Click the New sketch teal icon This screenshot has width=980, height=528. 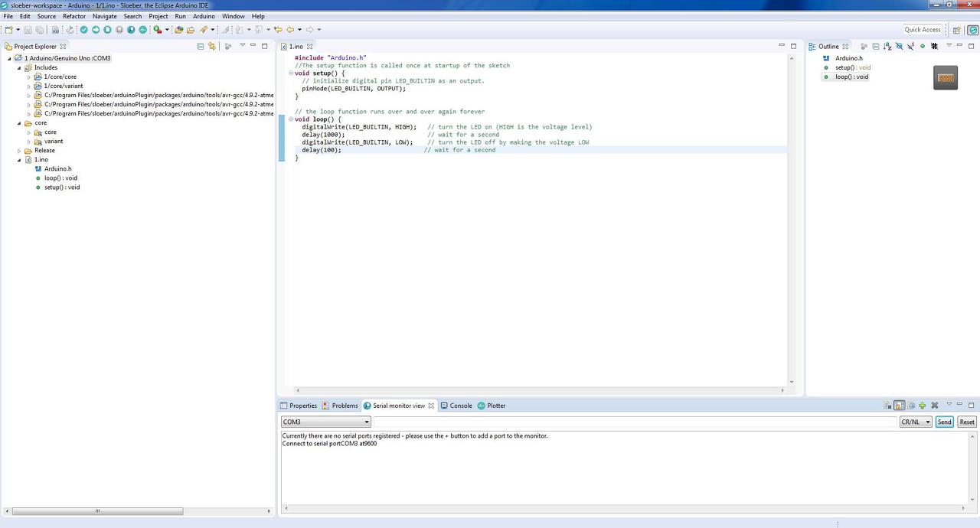pyautogui.click(x=107, y=30)
